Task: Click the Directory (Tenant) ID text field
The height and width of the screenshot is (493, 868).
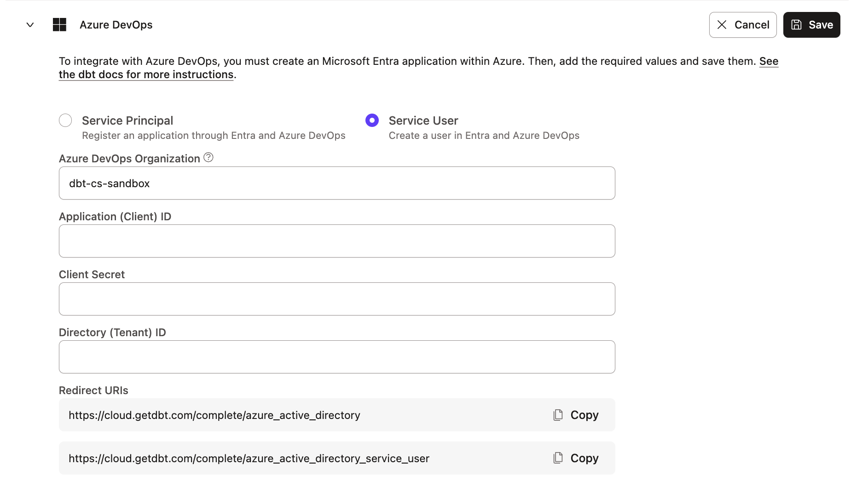Action: [337, 357]
